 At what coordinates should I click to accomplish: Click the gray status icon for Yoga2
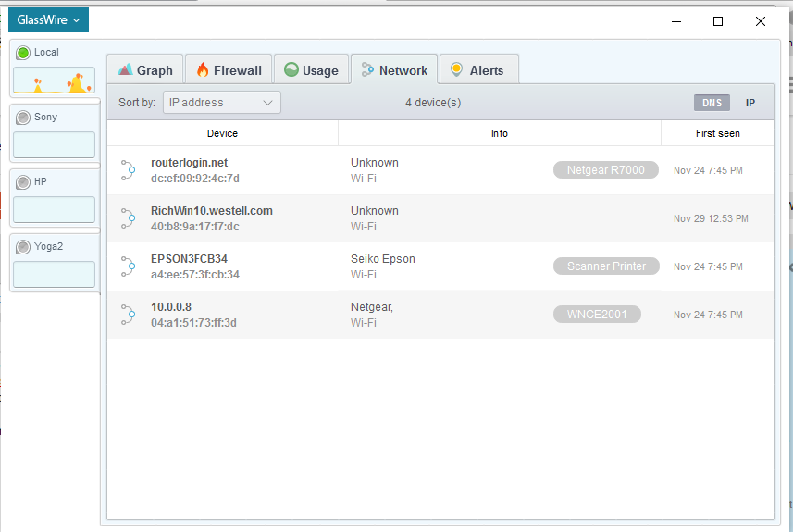pos(23,247)
